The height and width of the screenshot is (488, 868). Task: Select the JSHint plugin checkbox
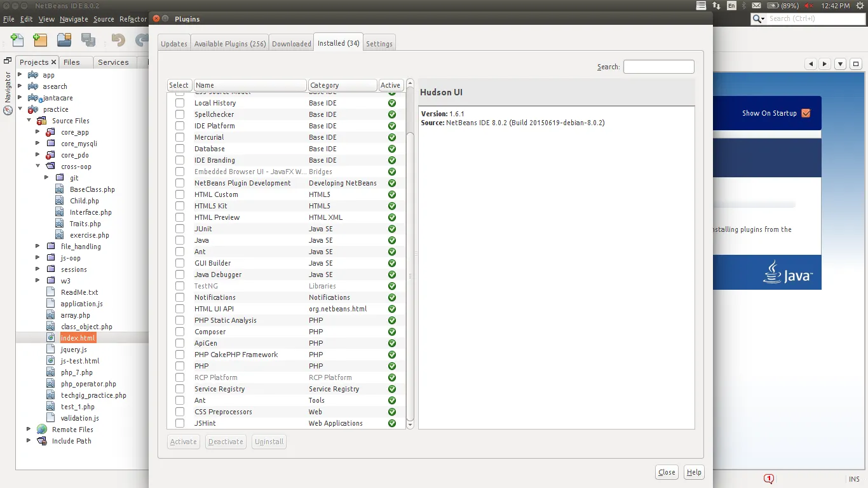coord(180,423)
